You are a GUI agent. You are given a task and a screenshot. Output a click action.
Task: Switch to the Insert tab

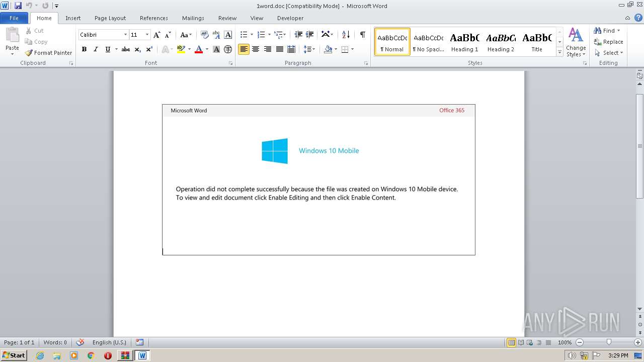(73, 18)
